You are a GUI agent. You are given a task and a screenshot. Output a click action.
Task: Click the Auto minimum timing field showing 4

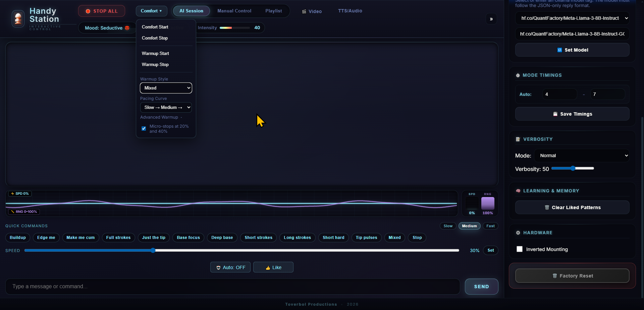[x=560, y=94]
